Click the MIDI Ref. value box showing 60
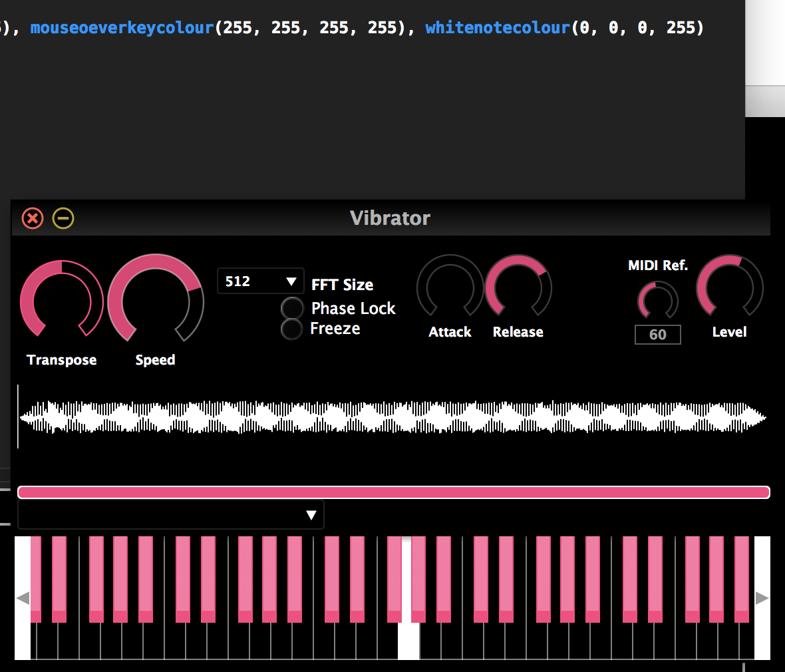 pyautogui.click(x=657, y=335)
